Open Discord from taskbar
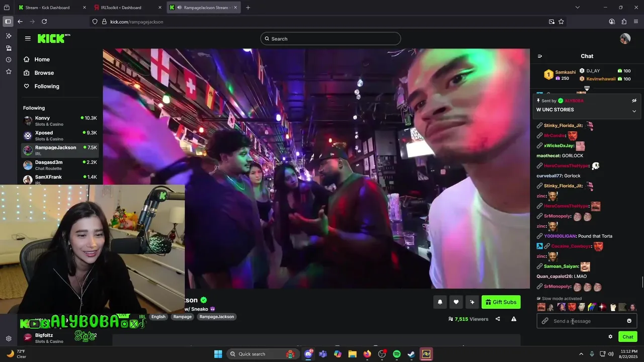 tap(308, 354)
